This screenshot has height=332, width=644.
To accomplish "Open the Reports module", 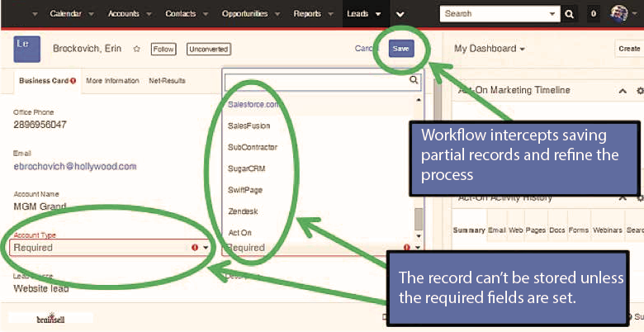I will click(308, 13).
